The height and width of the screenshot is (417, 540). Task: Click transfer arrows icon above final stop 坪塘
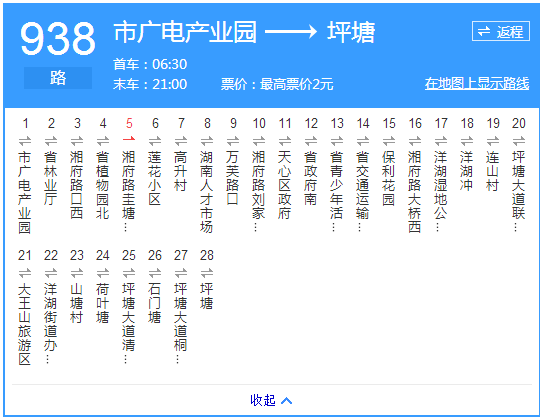point(207,273)
